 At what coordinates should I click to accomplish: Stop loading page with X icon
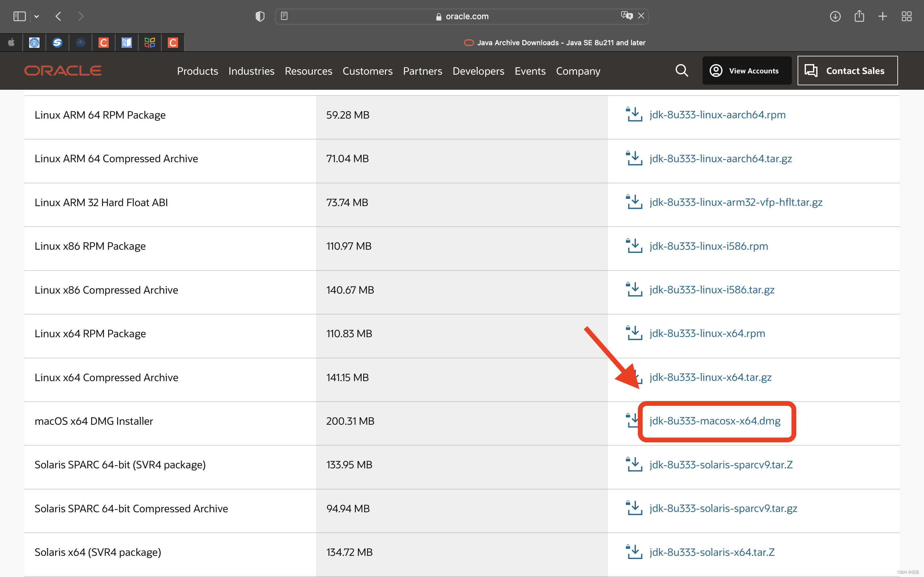641,16
